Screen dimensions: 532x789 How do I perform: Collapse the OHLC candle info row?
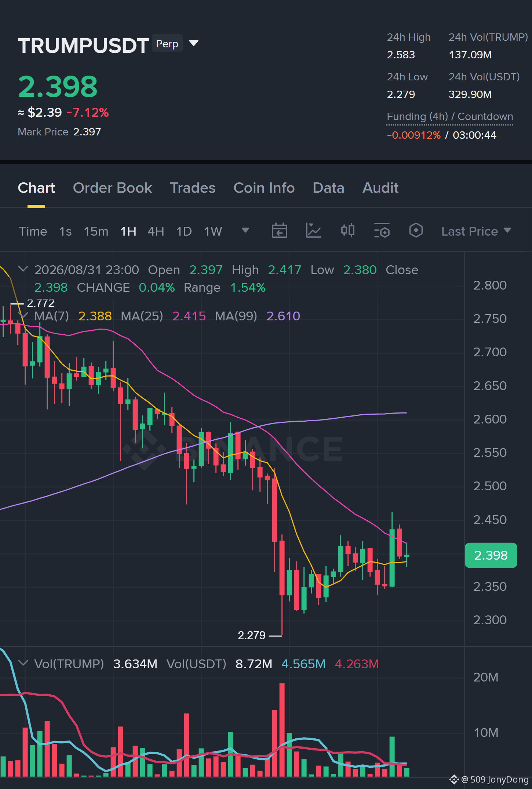click(23, 269)
